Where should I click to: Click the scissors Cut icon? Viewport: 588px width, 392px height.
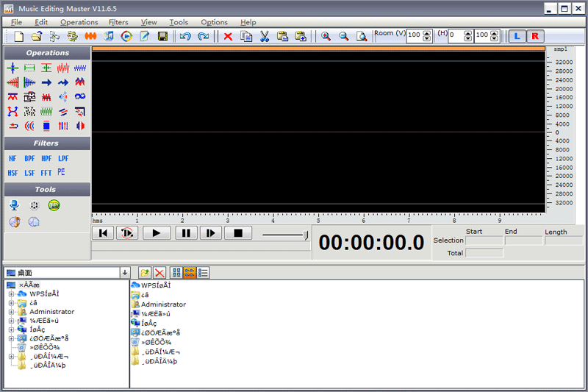tap(265, 36)
